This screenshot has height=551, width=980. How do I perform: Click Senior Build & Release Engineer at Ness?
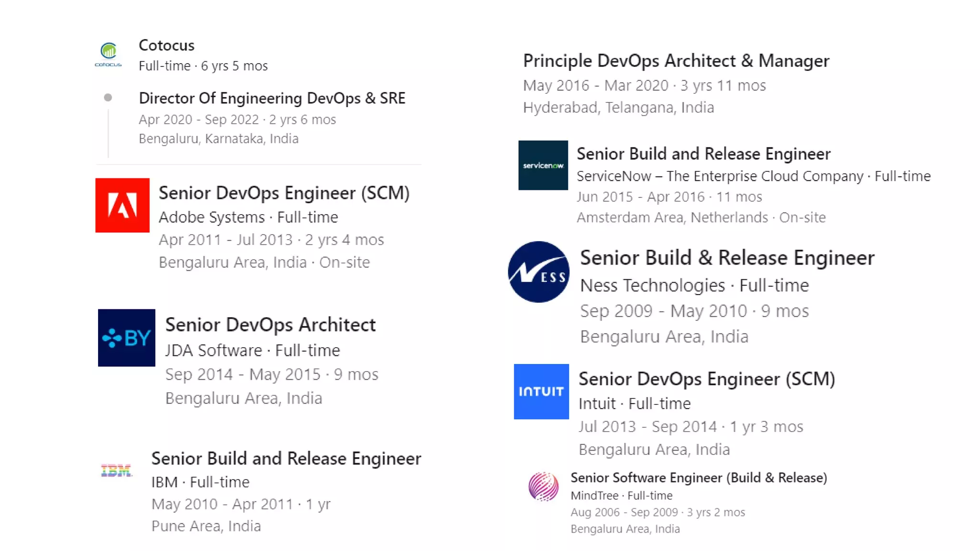point(727,258)
